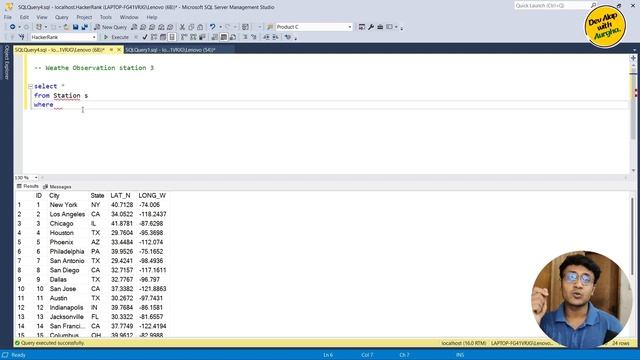Toggle IntelliSense Enabled button
Viewport: 640px width, 360px height.
coord(172,37)
